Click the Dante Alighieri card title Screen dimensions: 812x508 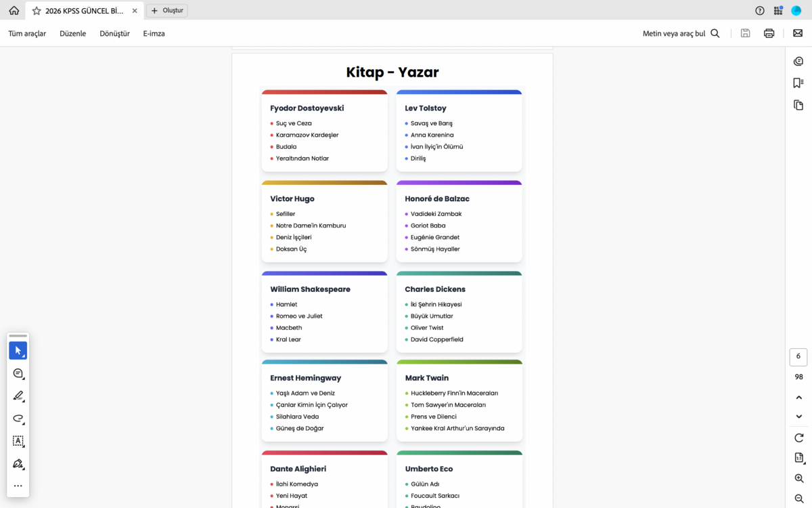coord(298,469)
